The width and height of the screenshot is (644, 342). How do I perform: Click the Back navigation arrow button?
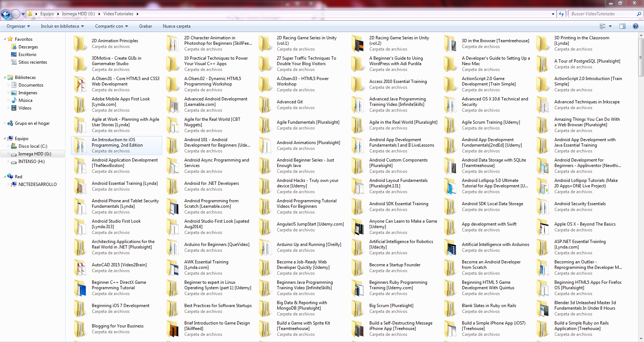(6, 14)
